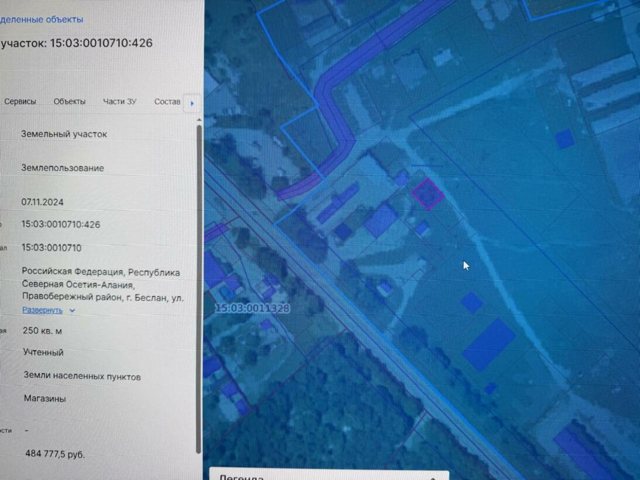Expand address via chevron beside Развернуть

point(72,311)
